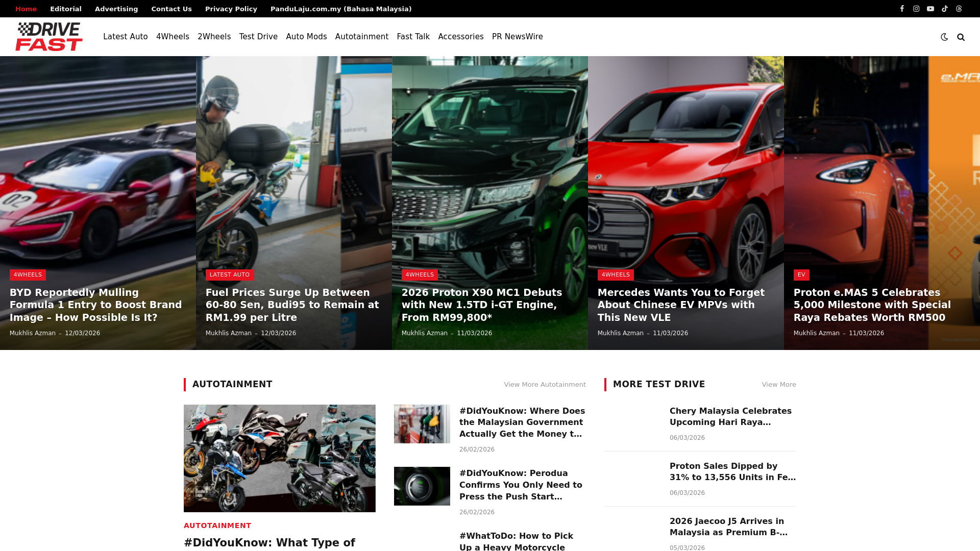This screenshot has height=551, width=980.
Task: Open site search with magnifier icon
Action: point(961,37)
